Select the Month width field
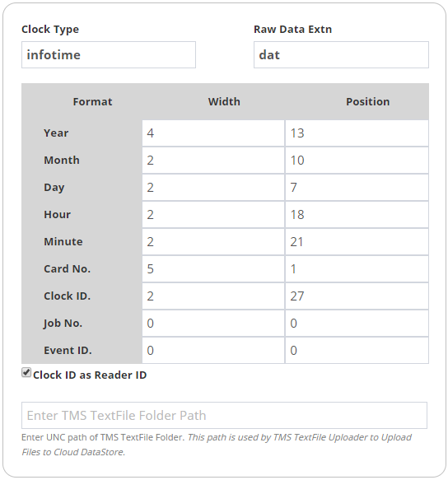Viewport: 448px width, 480px height. (213, 161)
